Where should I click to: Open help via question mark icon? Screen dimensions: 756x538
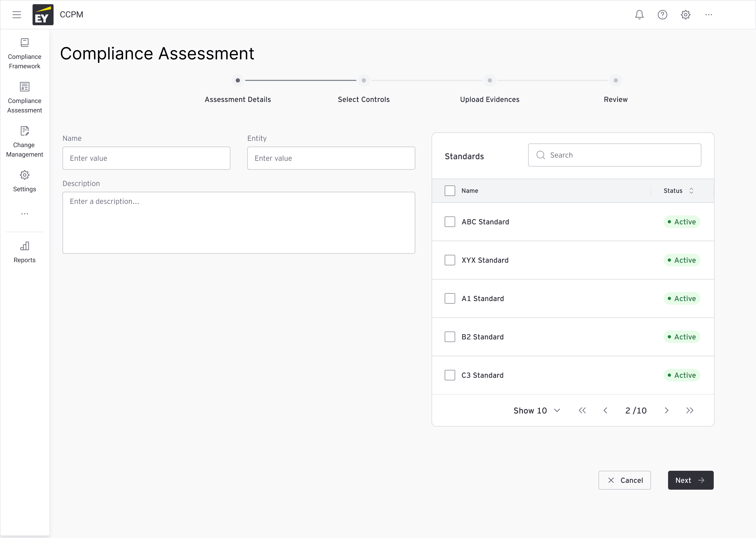point(662,14)
